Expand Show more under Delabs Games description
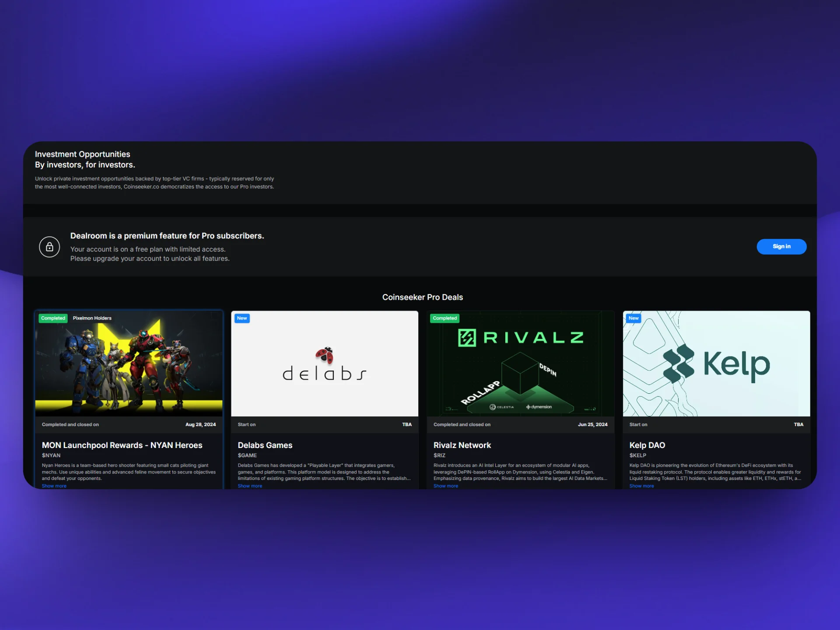The image size is (840, 630). [250, 486]
